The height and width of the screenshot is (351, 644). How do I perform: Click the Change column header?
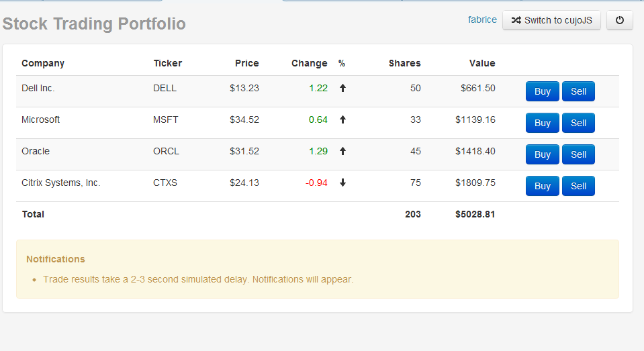tap(310, 63)
